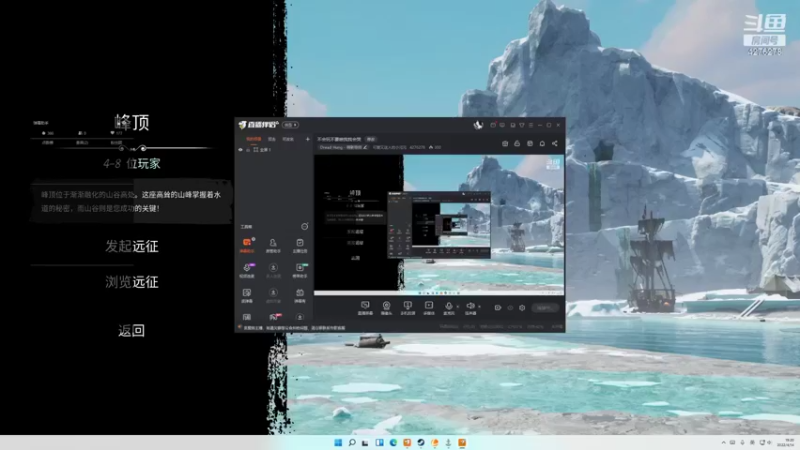Add a new scene with the plus icon
Viewport: 800px width, 450px height.
[308, 139]
